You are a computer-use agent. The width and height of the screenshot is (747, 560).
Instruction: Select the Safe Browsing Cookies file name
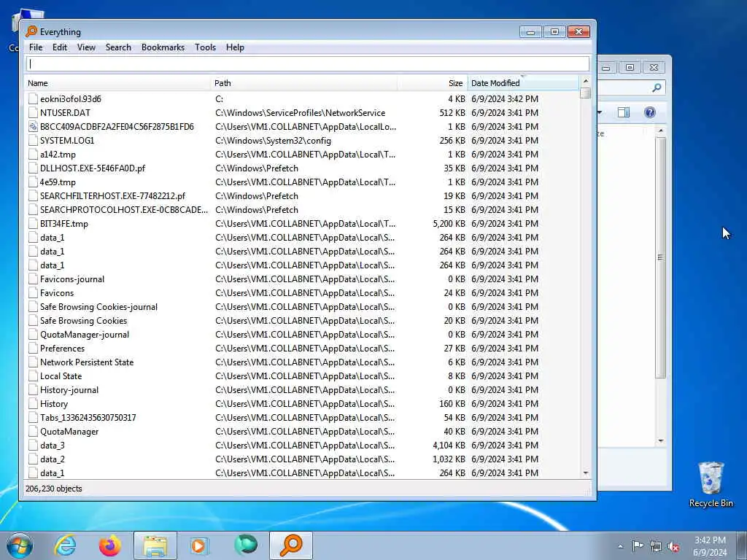coord(83,321)
